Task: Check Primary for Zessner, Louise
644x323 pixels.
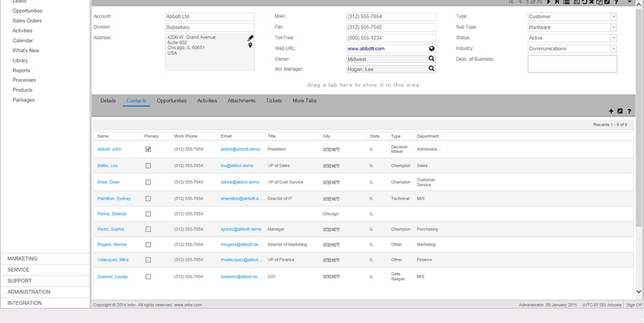Action: pos(148,276)
